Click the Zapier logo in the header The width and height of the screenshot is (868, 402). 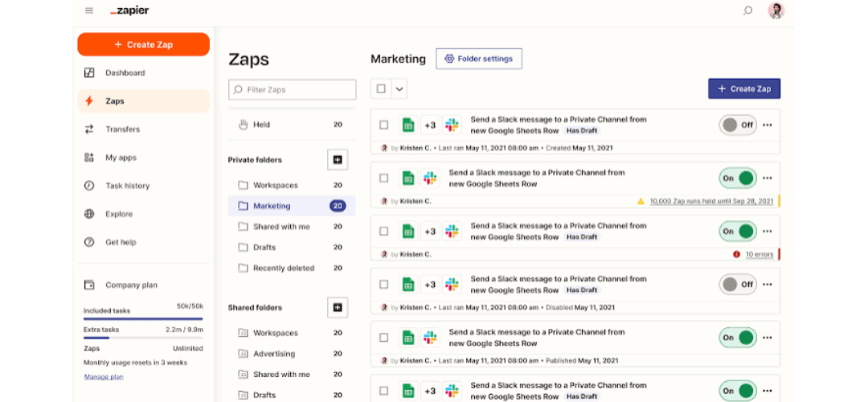pos(129,10)
